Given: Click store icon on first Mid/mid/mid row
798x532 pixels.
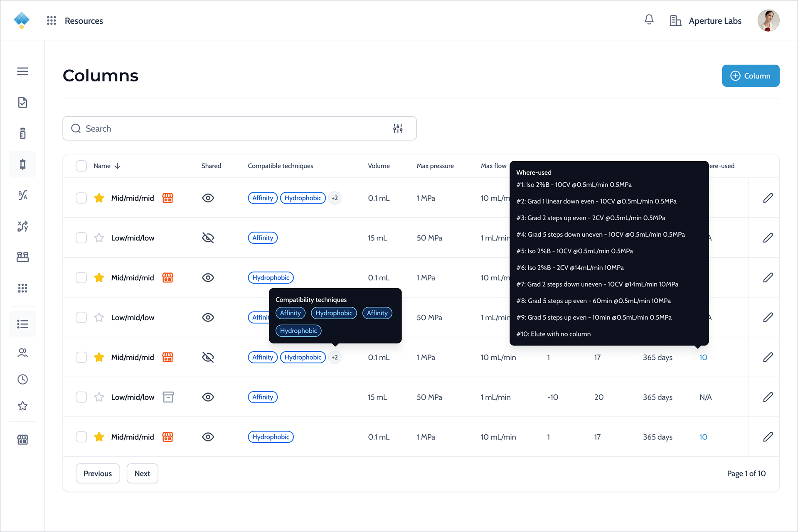Looking at the screenshot, I should pos(167,198).
